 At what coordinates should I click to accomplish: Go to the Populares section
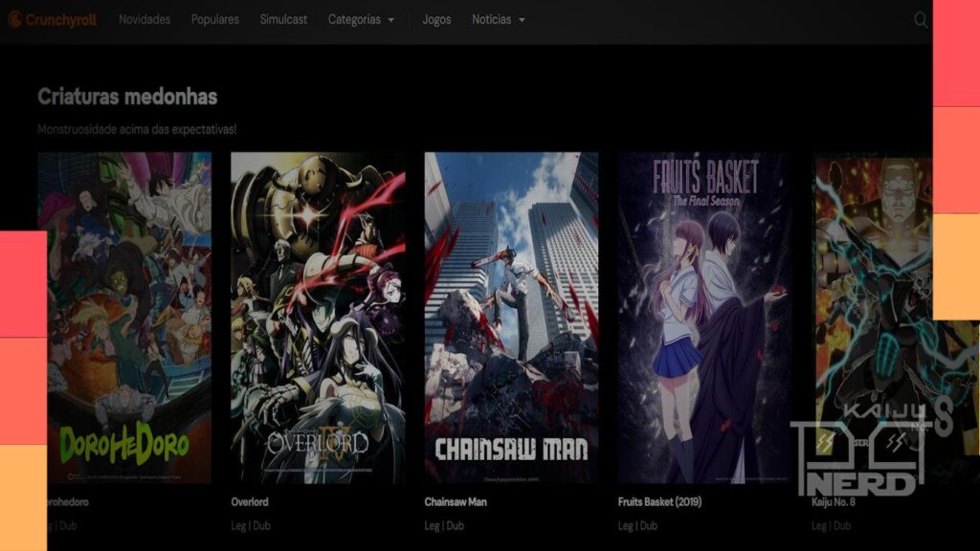(x=215, y=20)
